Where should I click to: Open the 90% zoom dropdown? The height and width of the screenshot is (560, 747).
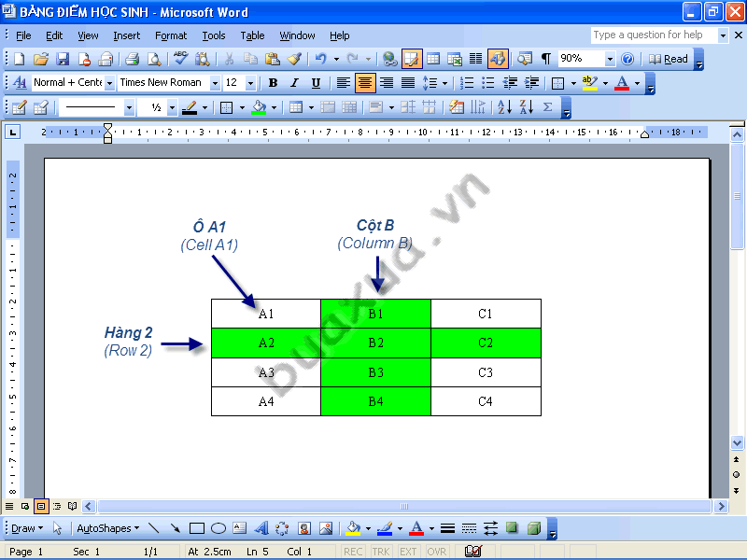(x=610, y=59)
